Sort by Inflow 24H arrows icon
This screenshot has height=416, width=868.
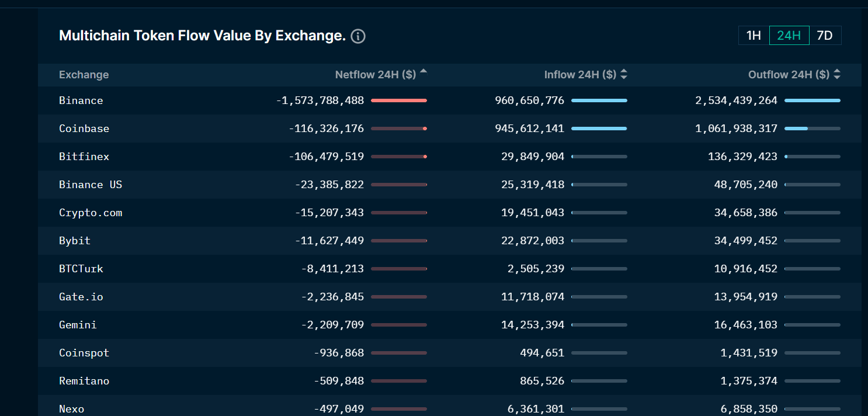[624, 75]
